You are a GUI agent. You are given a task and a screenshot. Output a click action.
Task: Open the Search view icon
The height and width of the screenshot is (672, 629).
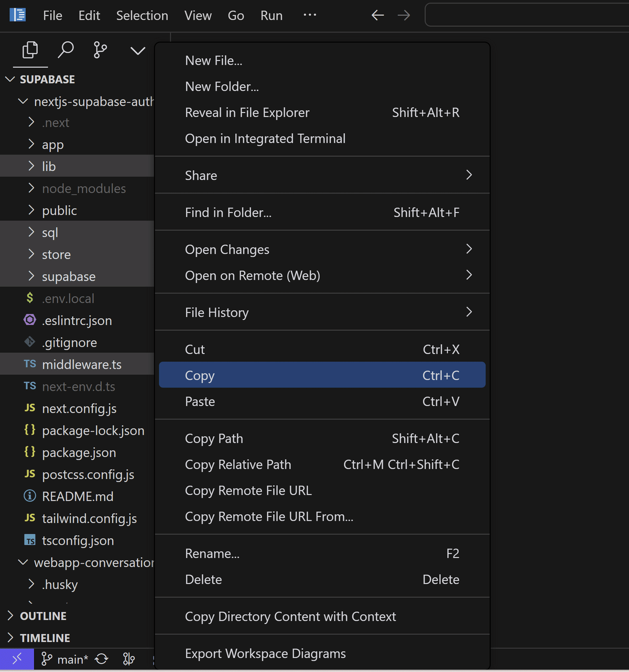pos(66,50)
